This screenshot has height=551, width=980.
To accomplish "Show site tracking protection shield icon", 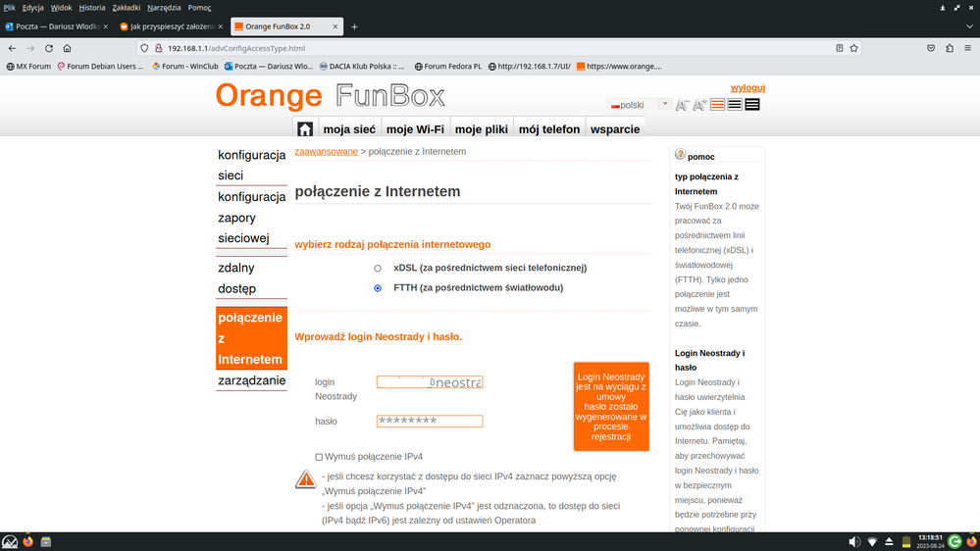I will click(144, 48).
